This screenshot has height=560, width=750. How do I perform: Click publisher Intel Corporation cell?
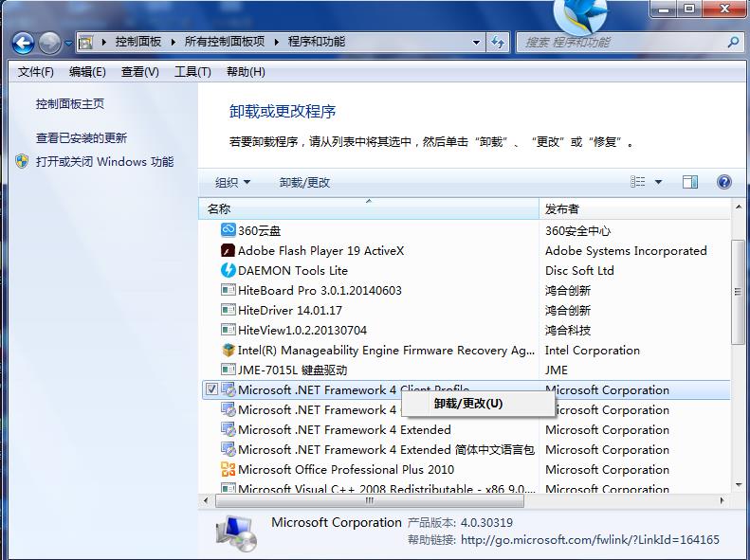tap(593, 351)
